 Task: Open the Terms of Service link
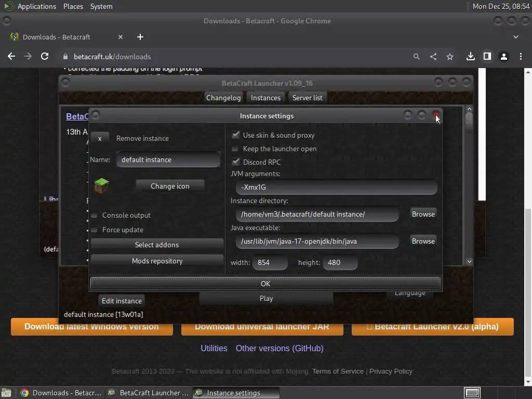[338, 371]
